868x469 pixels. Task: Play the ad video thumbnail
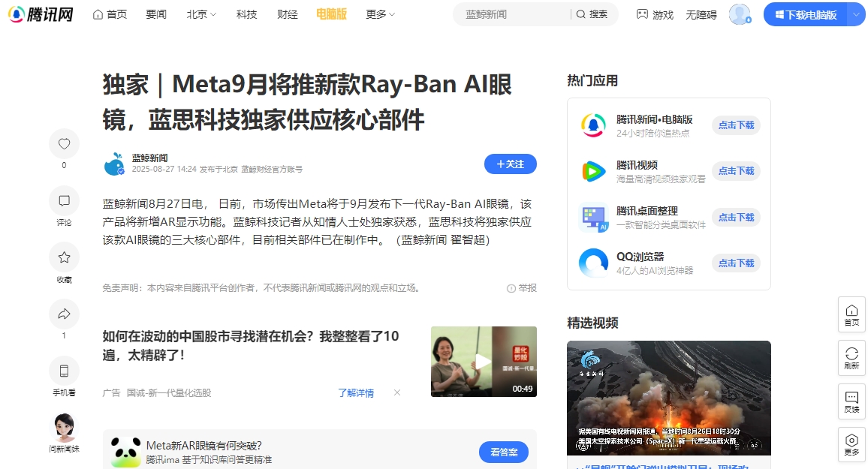[484, 362]
